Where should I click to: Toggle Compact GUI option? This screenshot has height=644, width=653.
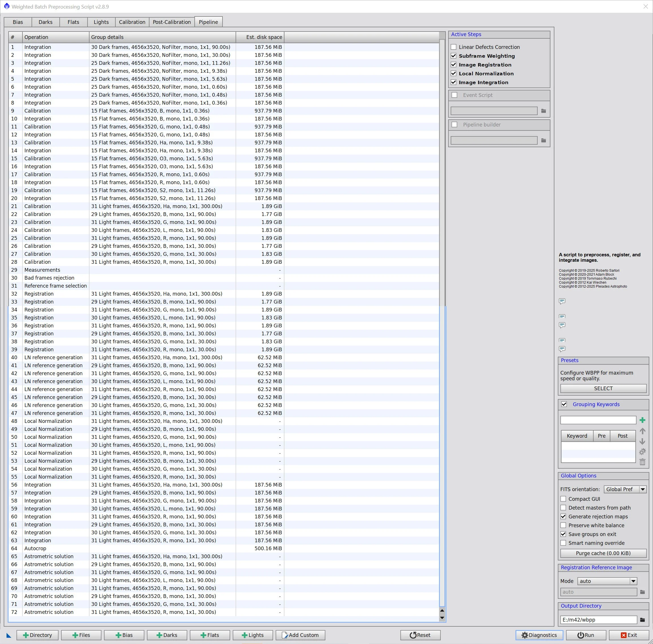point(563,499)
